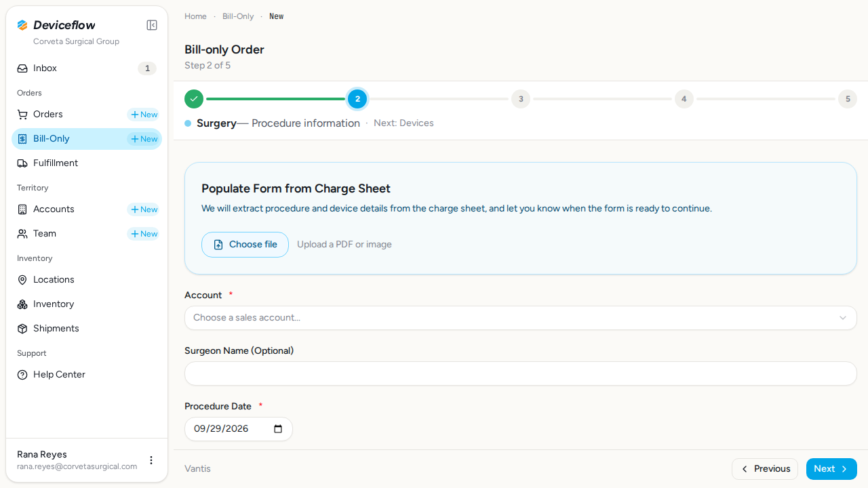Select the Locations pin icon
868x488 pixels.
[22, 280]
